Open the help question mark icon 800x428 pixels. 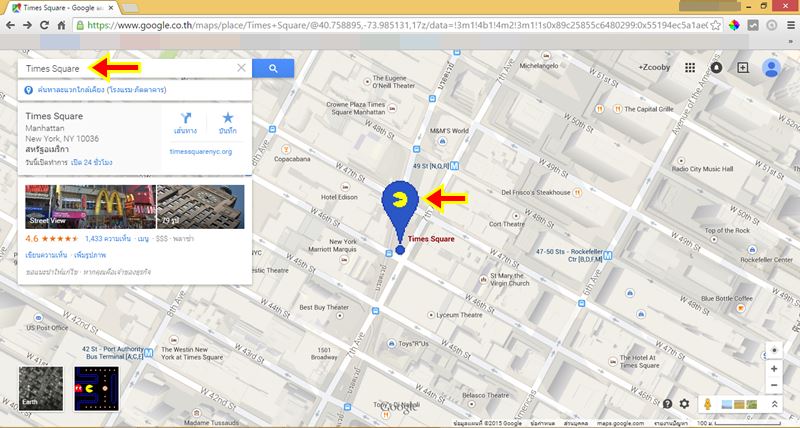667,404
